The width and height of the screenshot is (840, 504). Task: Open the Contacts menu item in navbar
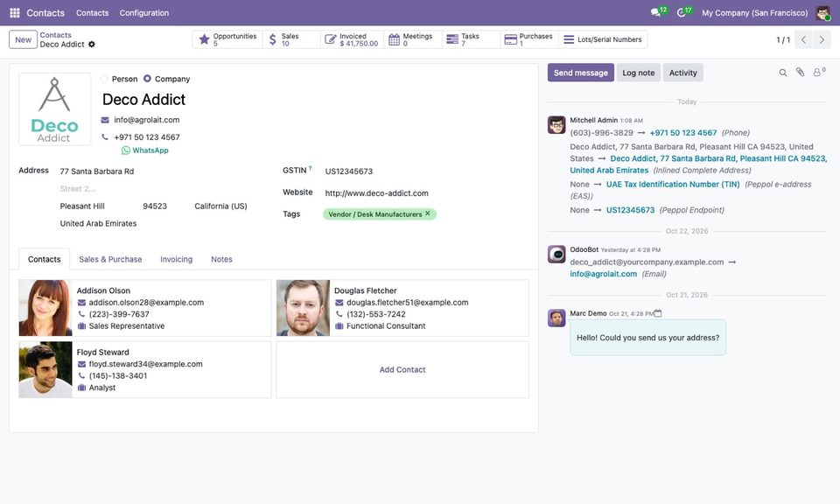coord(92,13)
